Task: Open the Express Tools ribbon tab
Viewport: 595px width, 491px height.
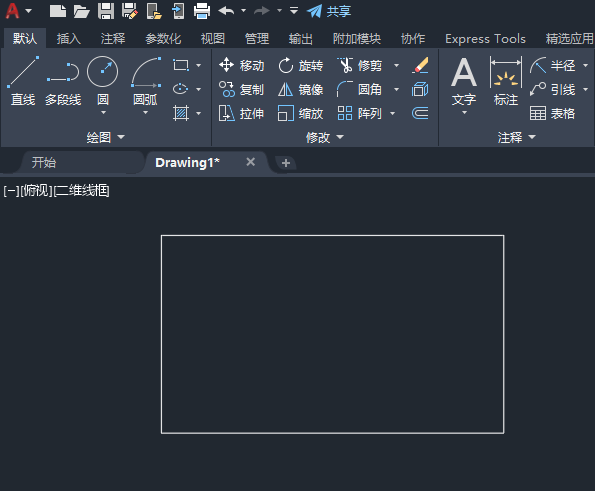Action: coord(485,39)
